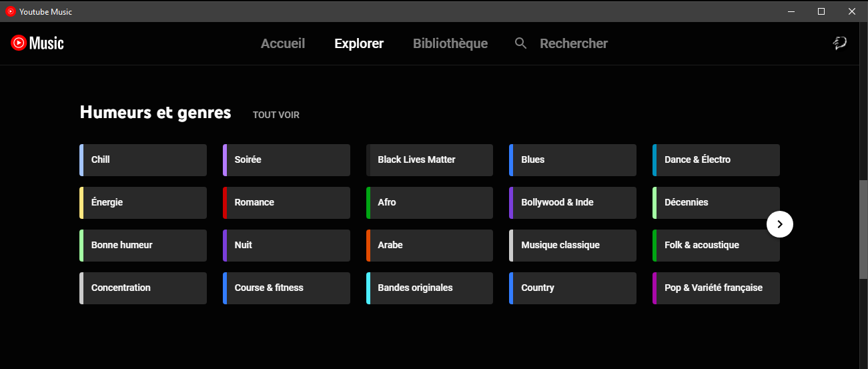The width and height of the screenshot is (868, 369).
Task: Choose the Bollywood & Inde genre
Action: [572, 203]
